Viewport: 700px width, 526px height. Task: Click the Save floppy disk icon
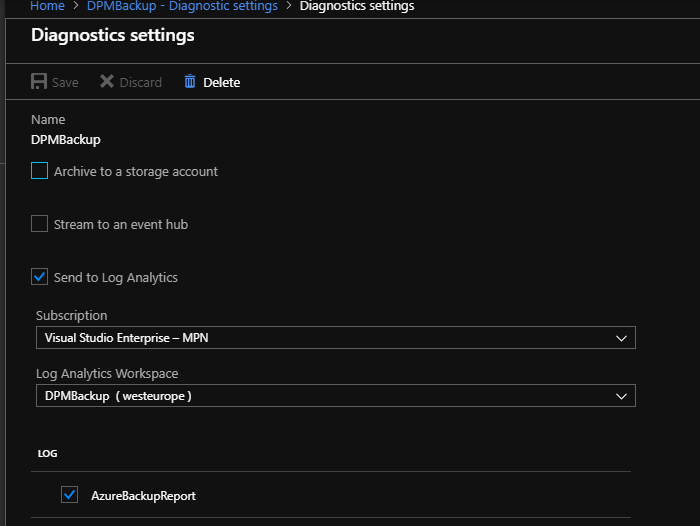pyautogui.click(x=39, y=82)
